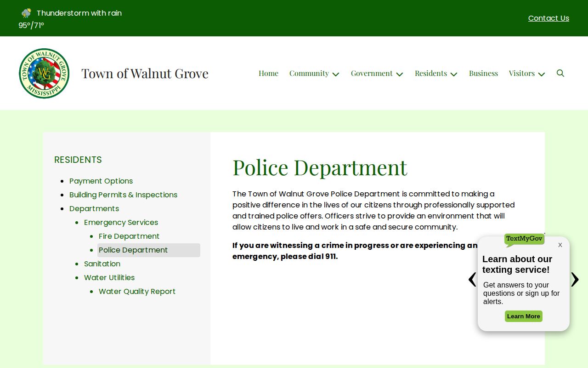Click the RESIDENTS sidebar heading
The height and width of the screenshot is (368, 588).
[x=78, y=160]
